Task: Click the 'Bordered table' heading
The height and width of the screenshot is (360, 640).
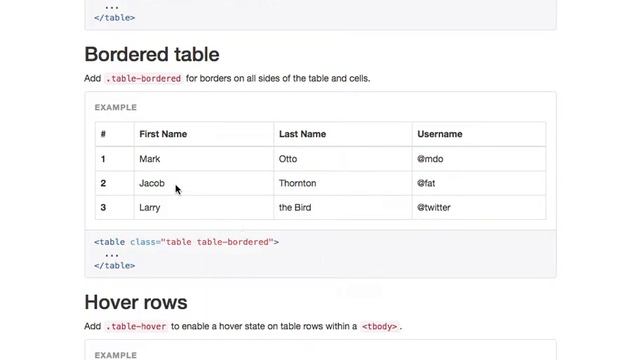Action: tap(152, 55)
